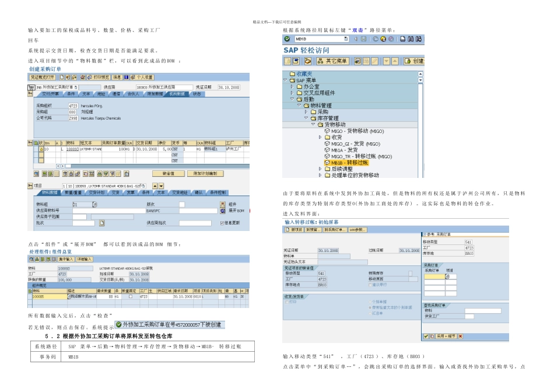Click the 其它菜单 button
The image size is (554, 392).
(x=332, y=61)
